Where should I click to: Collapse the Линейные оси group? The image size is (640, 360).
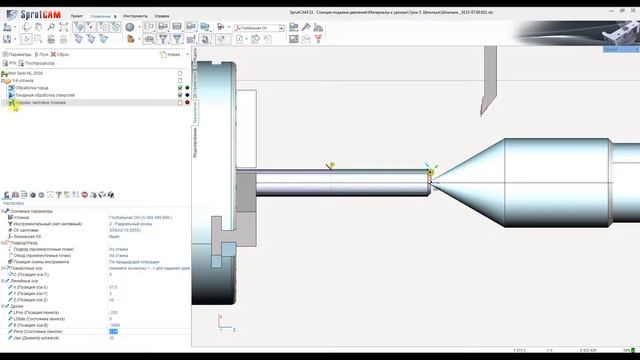point(2,281)
